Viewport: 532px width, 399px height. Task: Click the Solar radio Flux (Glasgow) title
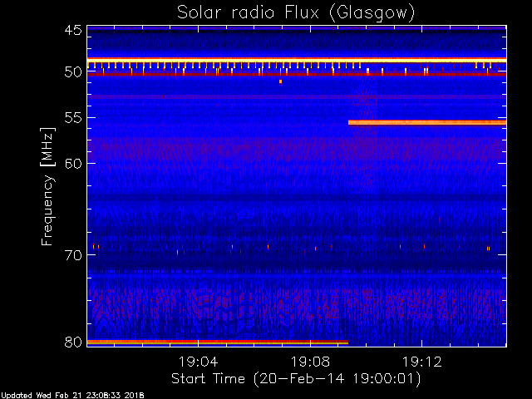pyautogui.click(x=296, y=13)
